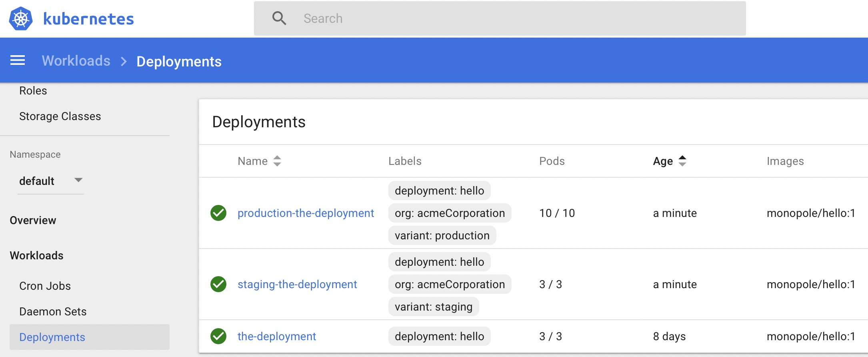868x357 pixels.
Task: Select Deployments in the sidebar
Action: tap(90, 337)
